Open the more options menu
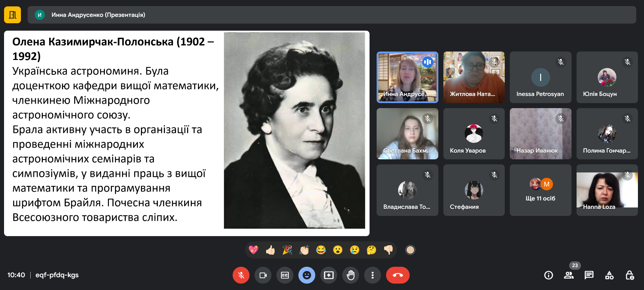Screen dimensions: 644x290 pos(372,275)
